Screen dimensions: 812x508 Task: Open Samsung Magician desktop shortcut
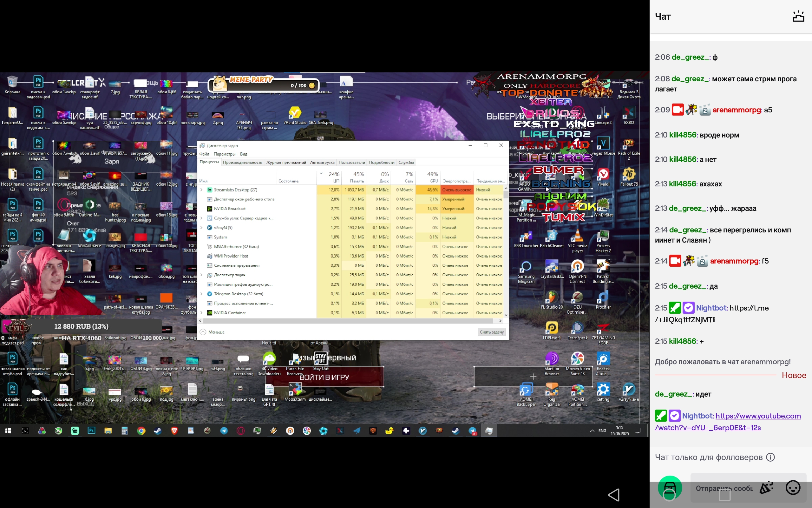526,271
